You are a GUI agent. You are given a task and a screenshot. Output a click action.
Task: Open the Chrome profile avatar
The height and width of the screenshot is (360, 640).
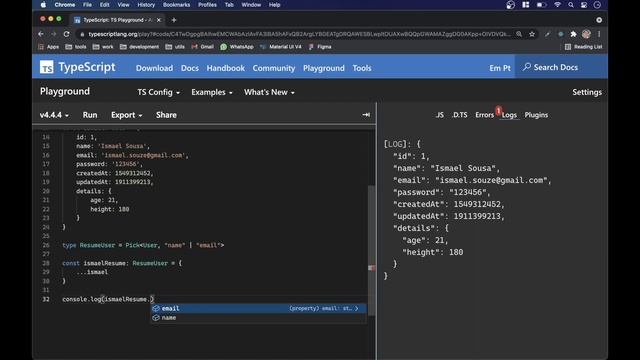pyautogui.click(x=587, y=34)
